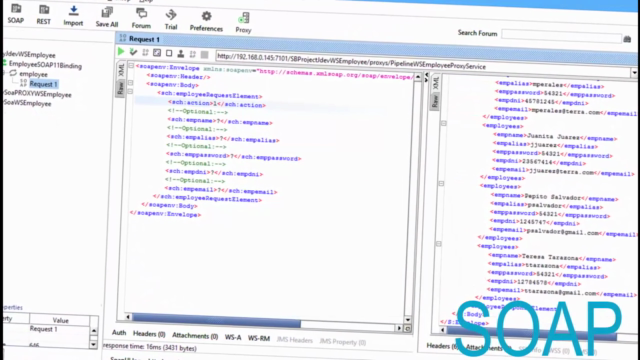Select EmployeeSOAP11Binding in the tree
The width and height of the screenshot is (640, 360).
(x=45, y=65)
